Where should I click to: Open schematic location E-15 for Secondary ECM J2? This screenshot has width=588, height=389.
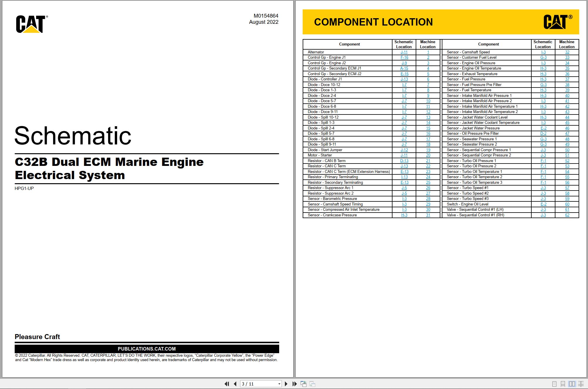[x=404, y=74]
